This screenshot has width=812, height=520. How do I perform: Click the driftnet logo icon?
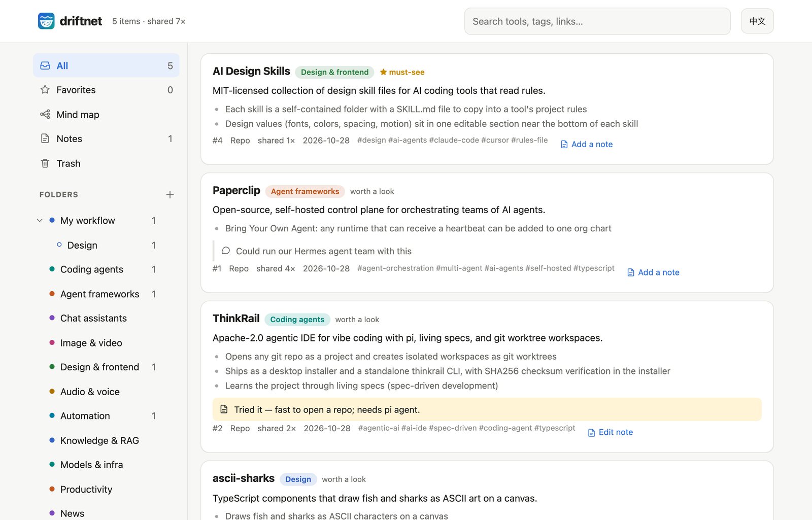tap(46, 21)
